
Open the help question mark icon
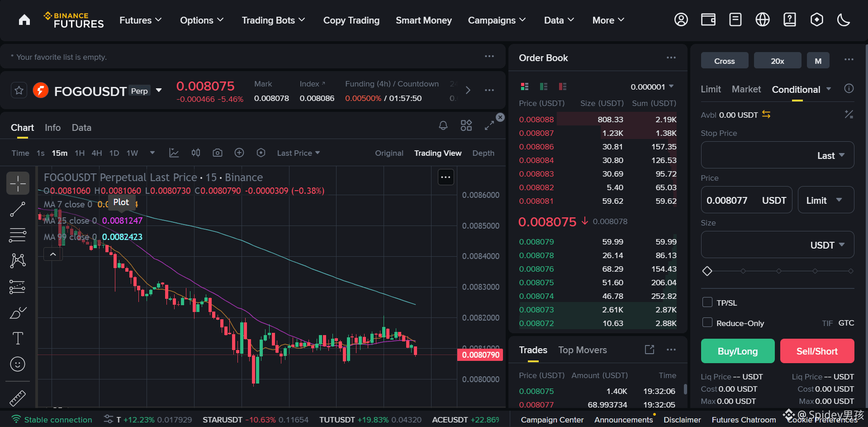[790, 20]
